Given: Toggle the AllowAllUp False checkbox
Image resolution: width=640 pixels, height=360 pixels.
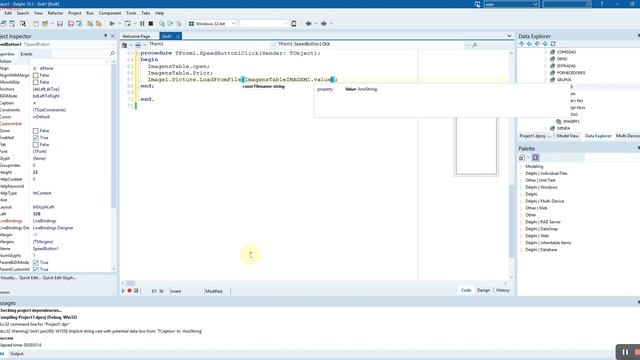Looking at the screenshot, I should click(x=36, y=82).
